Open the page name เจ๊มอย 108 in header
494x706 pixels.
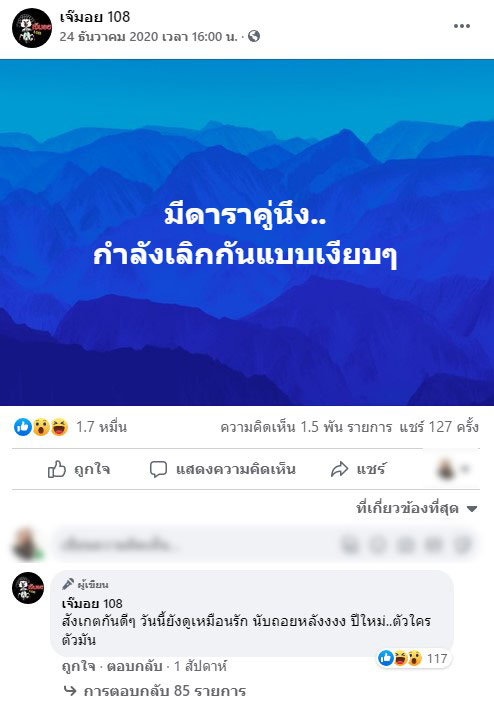click(x=95, y=17)
